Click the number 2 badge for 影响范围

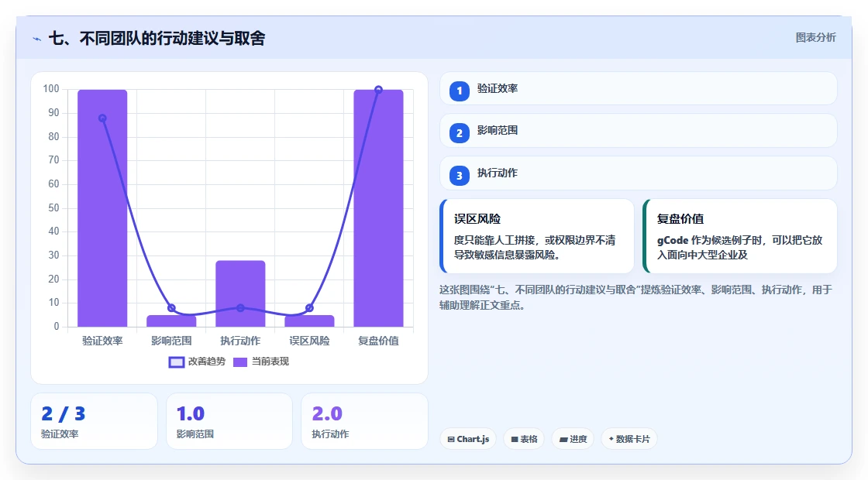459,133
